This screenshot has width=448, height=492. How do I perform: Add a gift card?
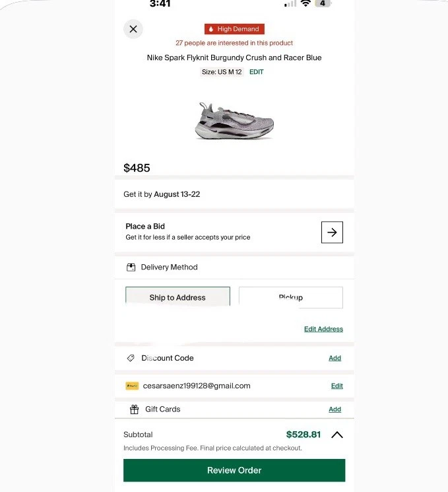point(335,409)
